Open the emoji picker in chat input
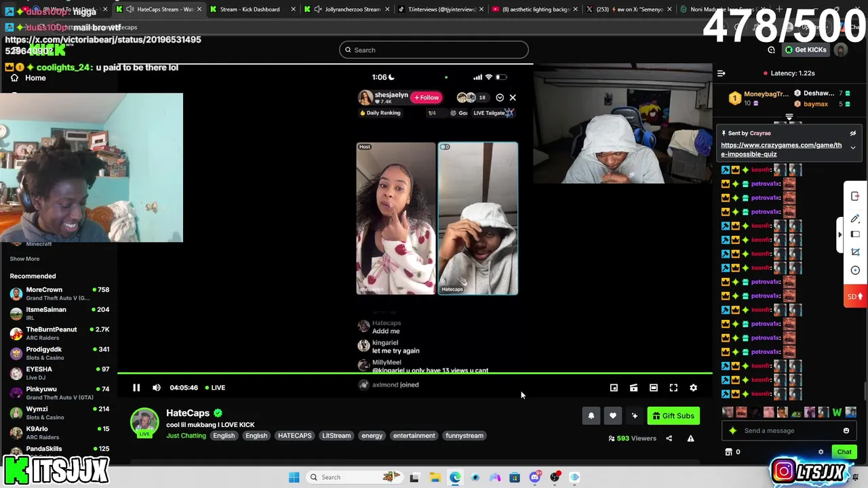868x488 pixels. coord(846,430)
